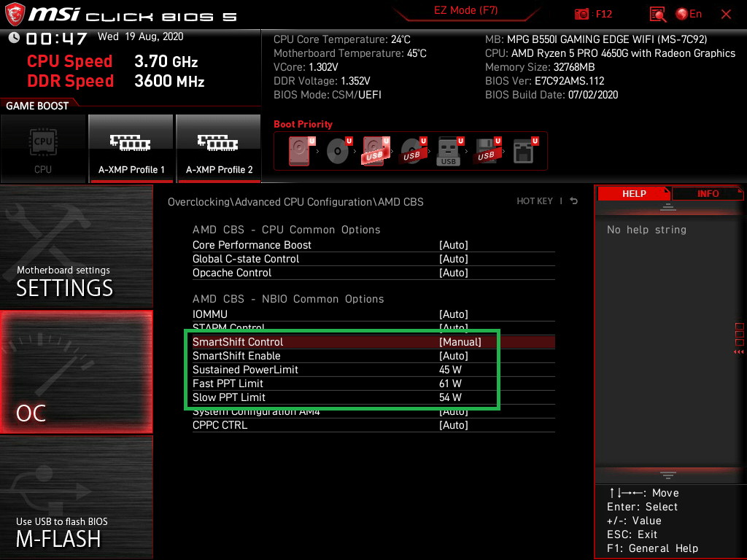
Task: Select the first hard disk boot device icon
Action: pyautogui.click(x=301, y=150)
